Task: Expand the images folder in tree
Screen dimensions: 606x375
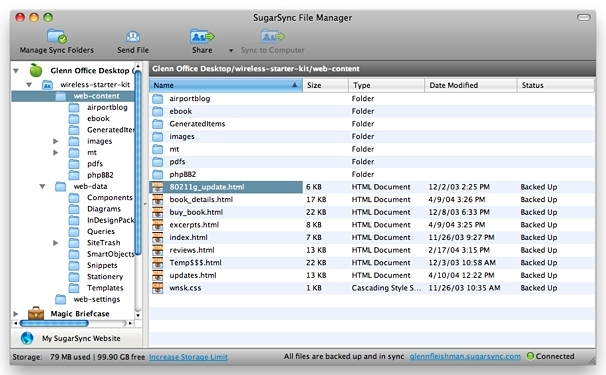Action: click(x=56, y=141)
